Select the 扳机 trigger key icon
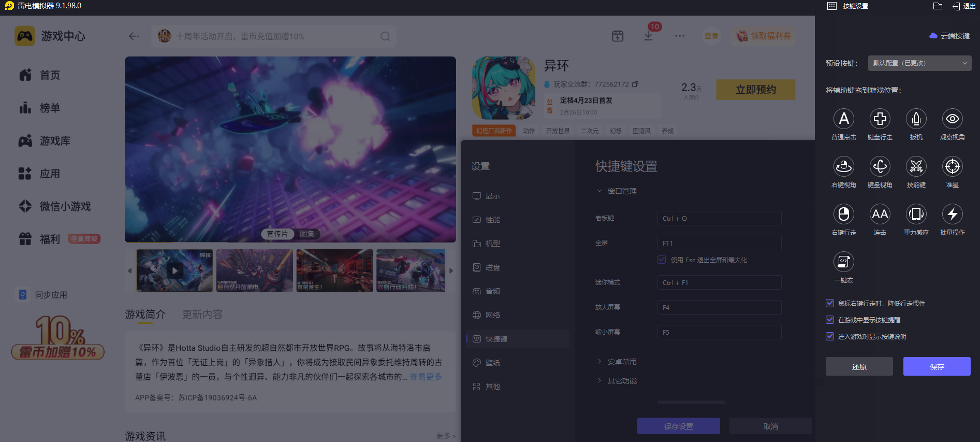Screen dimensions: 980x442 click(916, 119)
